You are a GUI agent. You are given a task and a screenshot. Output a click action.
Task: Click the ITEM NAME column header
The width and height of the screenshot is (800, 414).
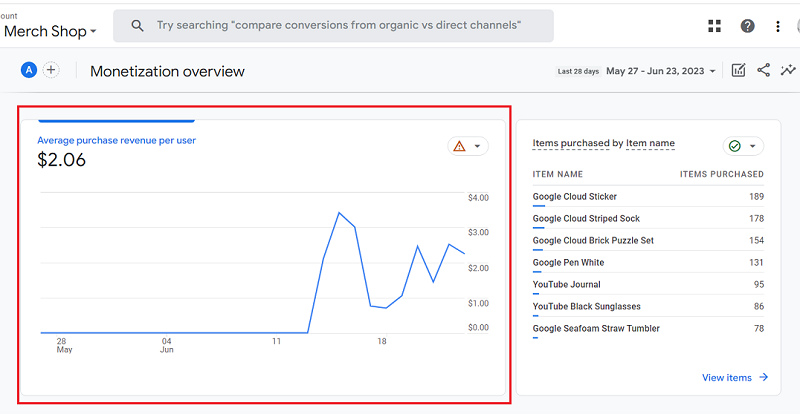tap(558, 174)
